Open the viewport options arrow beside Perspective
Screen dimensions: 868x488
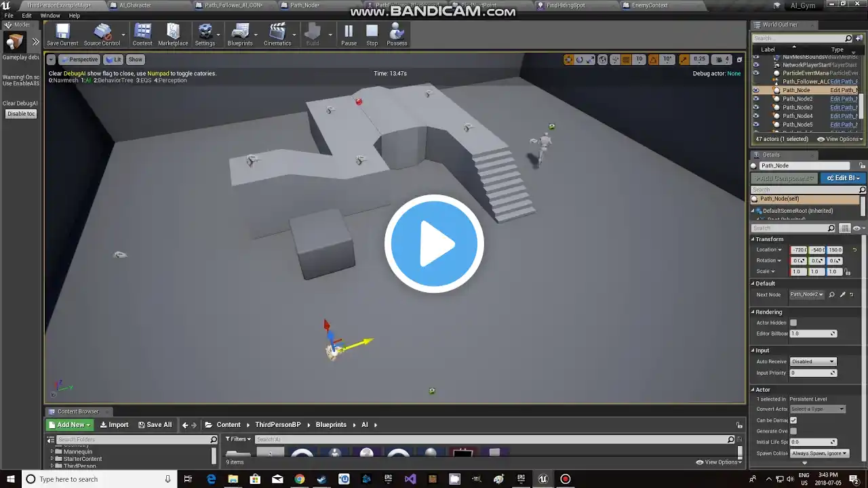point(52,60)
